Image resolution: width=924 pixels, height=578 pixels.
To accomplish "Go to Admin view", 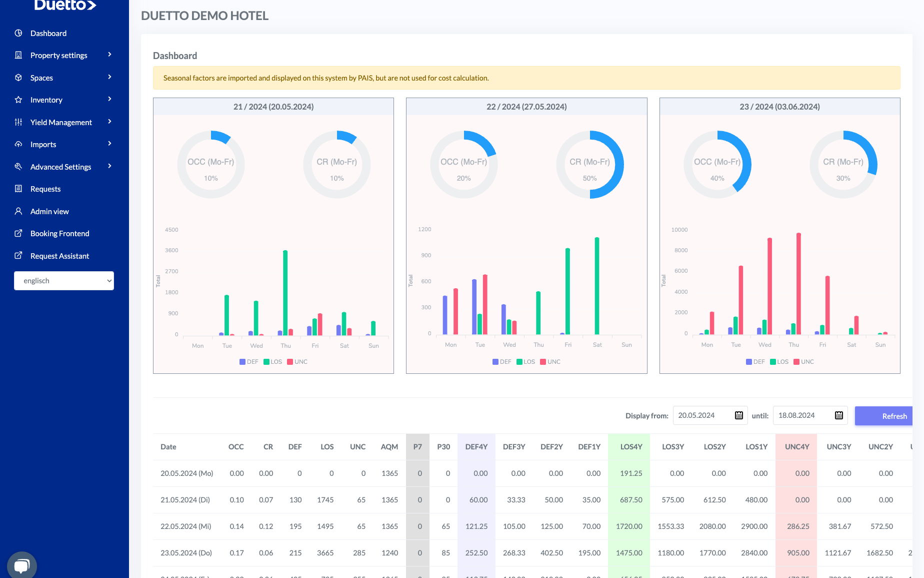I will coord(49,211).
